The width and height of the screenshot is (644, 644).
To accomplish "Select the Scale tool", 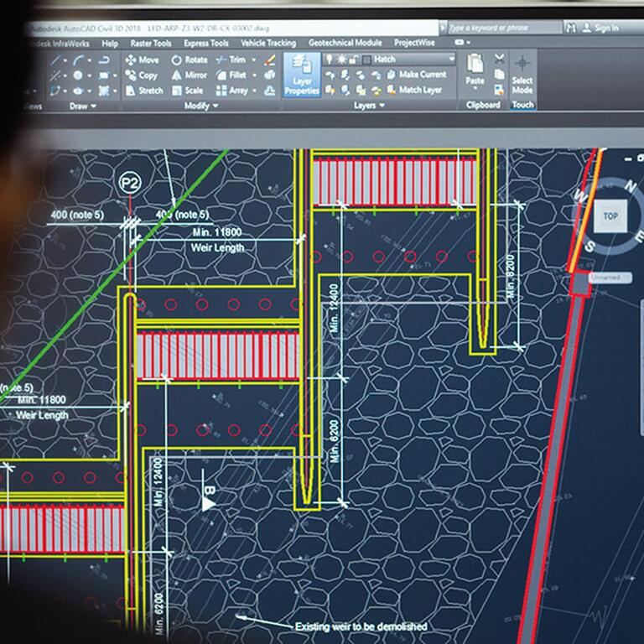I will (187, 91).
